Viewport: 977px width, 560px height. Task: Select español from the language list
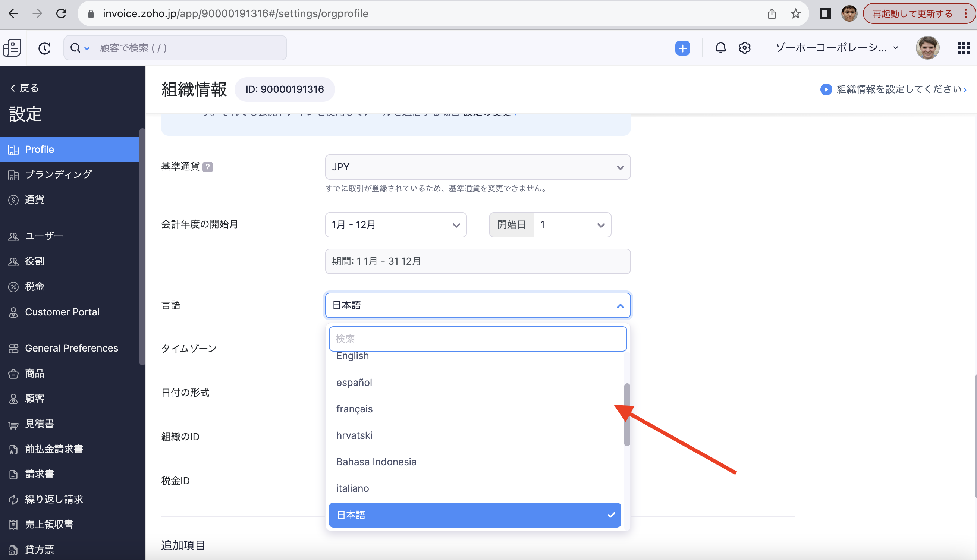tap(354, 382)
